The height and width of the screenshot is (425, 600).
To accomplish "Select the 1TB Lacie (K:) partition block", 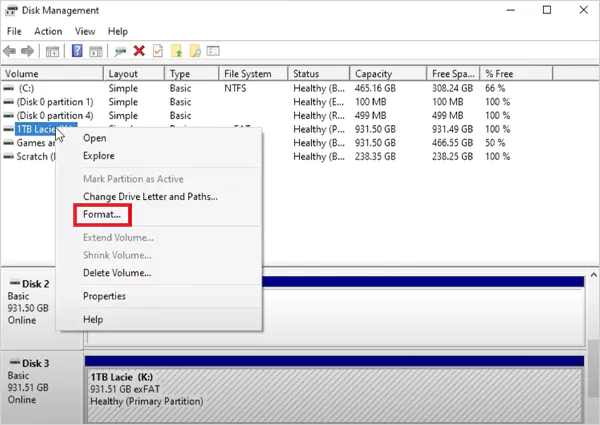I will tap(334, 394).
